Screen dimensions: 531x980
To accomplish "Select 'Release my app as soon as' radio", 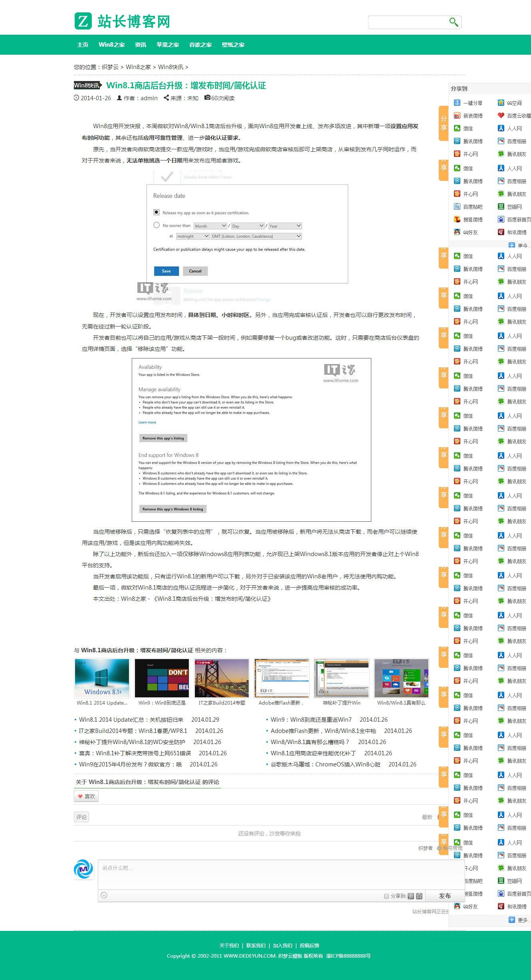I will tap(157, 212).
